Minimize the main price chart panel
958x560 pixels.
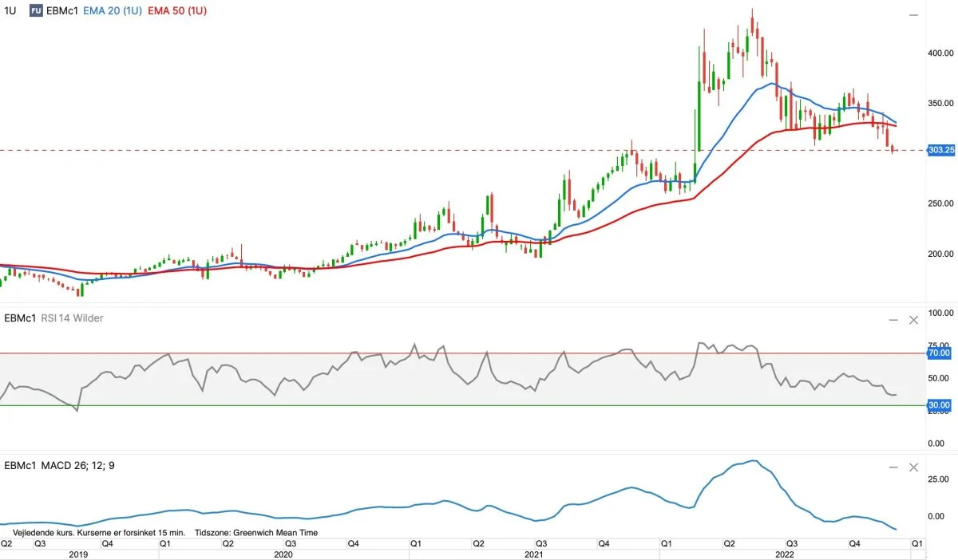coord(914,15)
